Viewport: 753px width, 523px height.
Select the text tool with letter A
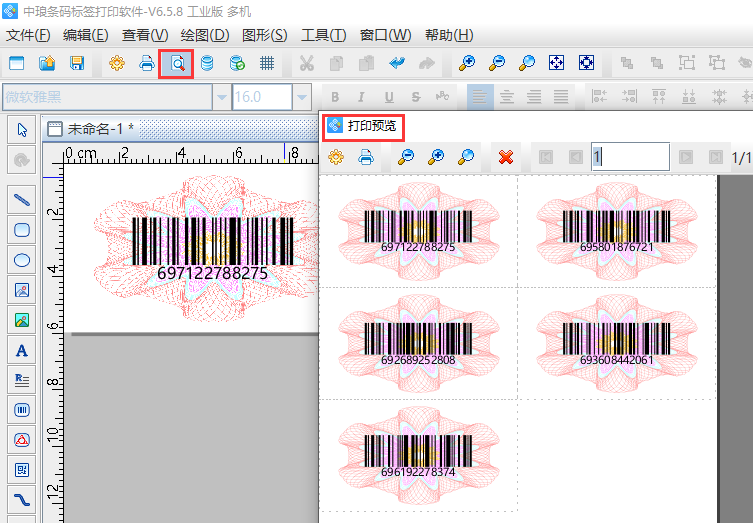pyautogui.click(x=22, y=350)
